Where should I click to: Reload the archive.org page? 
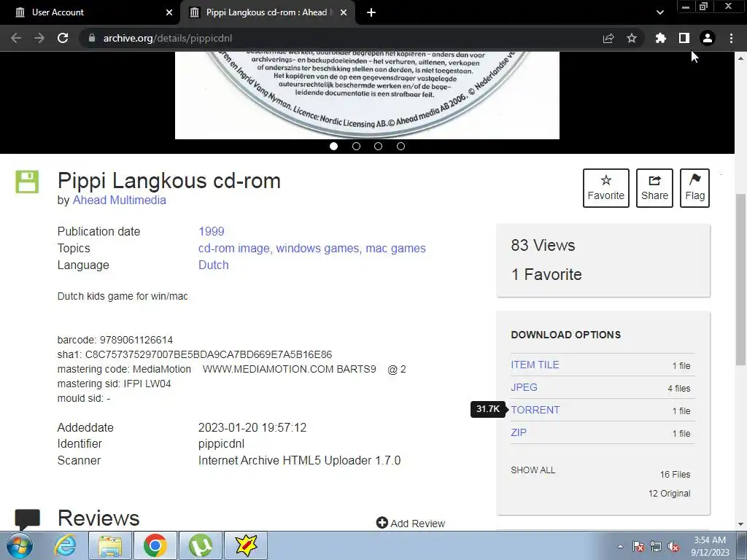point(63,38)
